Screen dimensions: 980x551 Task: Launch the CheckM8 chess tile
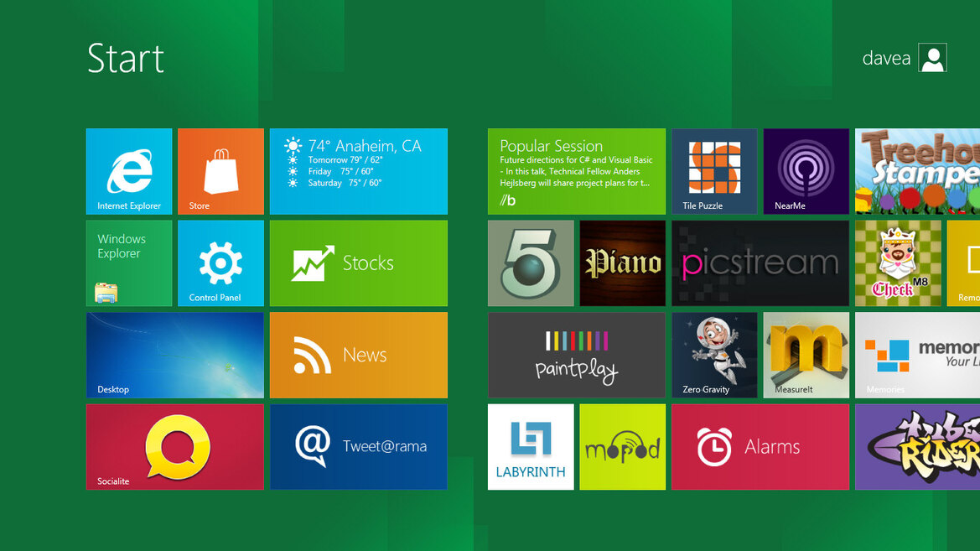click(898, 263)
